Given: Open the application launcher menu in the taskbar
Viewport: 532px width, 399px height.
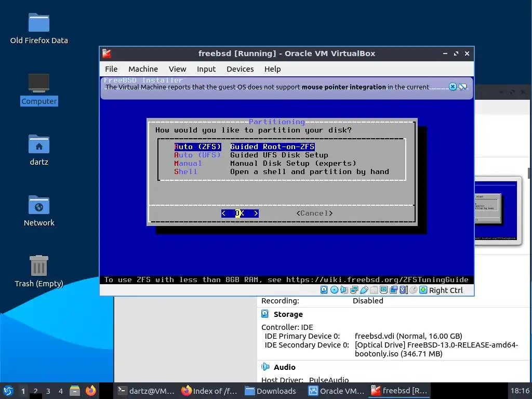Looking at the screenshot, I should click(x=7, y=391).
